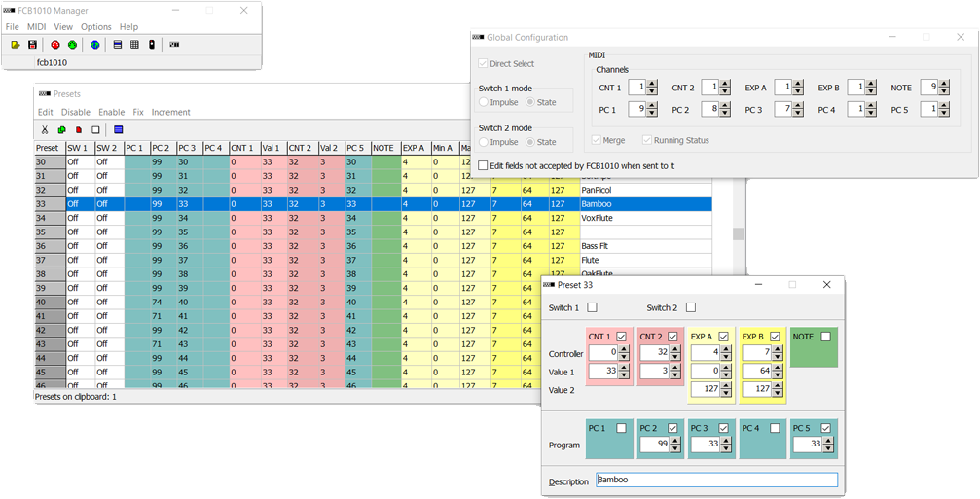
Task: Uncheck the PC 3 checkbox in Preset 33
Action: click(724, 428)
